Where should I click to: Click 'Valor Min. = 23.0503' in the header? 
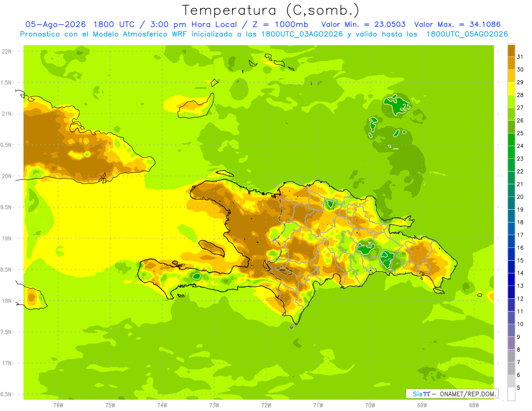tap(364, 24)
